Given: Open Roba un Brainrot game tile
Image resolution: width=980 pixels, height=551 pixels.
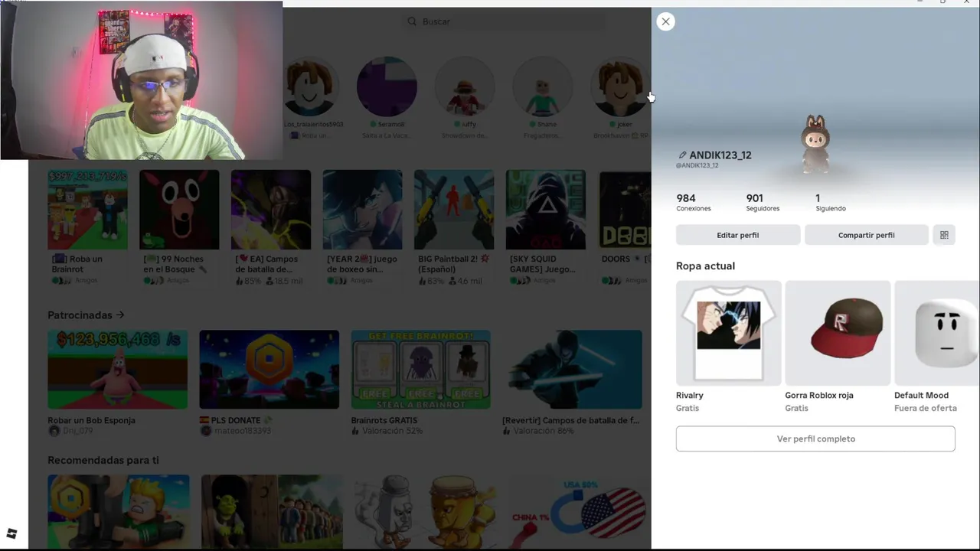Looking at the screenshot, I should (x=87, y=227).
